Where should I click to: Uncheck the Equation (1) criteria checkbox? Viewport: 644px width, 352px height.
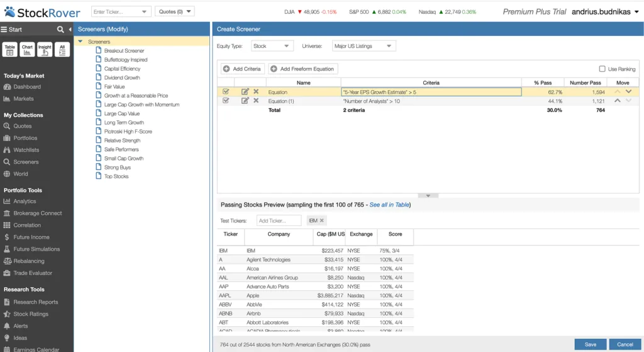pos(226,101)
